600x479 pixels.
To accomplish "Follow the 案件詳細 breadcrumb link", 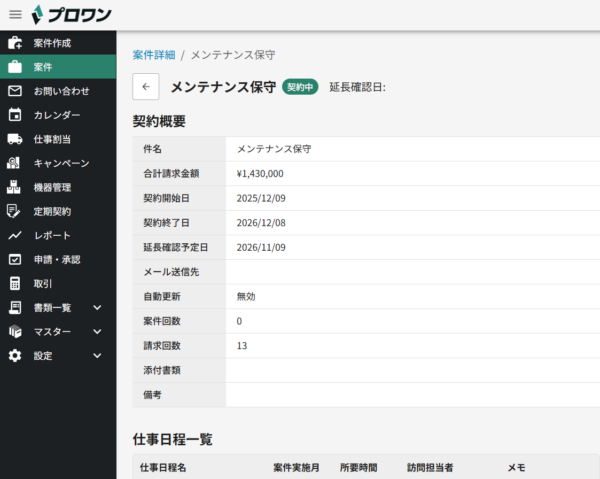I will (153, 53).
